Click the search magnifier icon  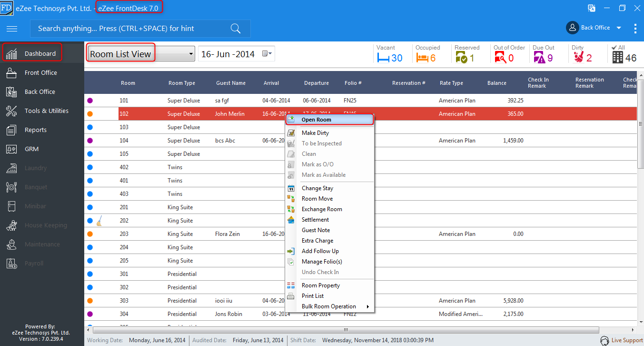click(236, 28)
